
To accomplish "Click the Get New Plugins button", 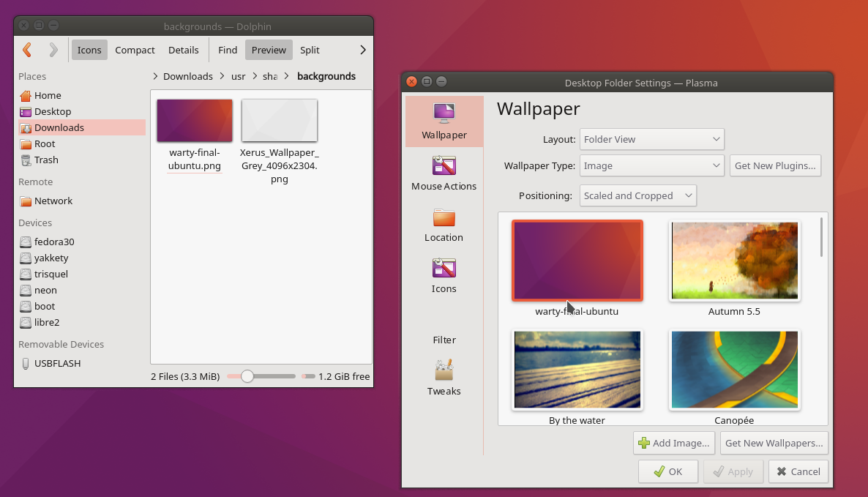I will pyautogui.click(x=775, y=165).
